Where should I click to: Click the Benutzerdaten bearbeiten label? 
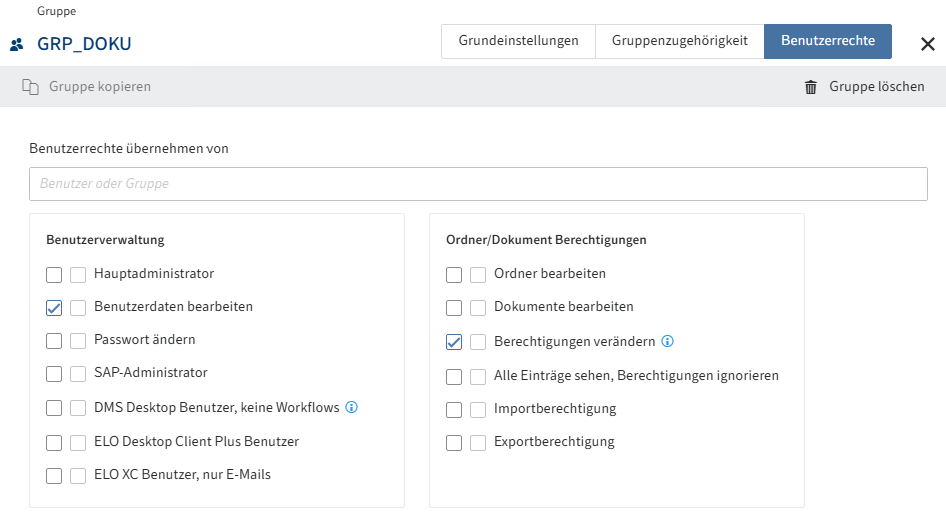[x=173, y=306]
